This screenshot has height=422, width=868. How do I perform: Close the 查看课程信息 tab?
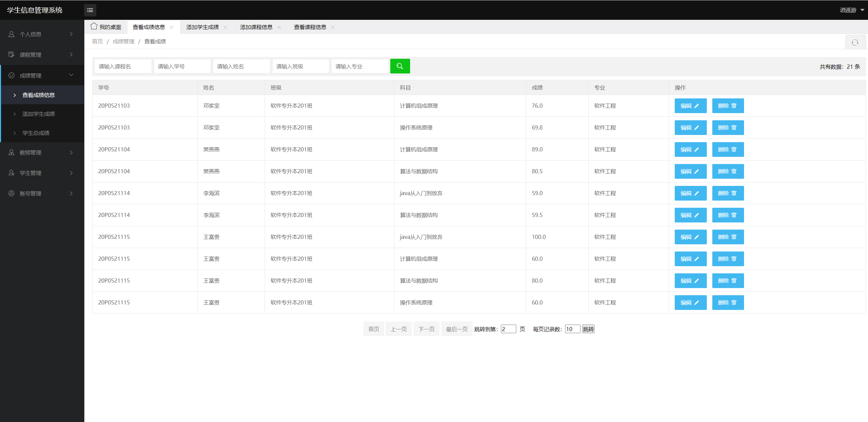tap(333, 27)
